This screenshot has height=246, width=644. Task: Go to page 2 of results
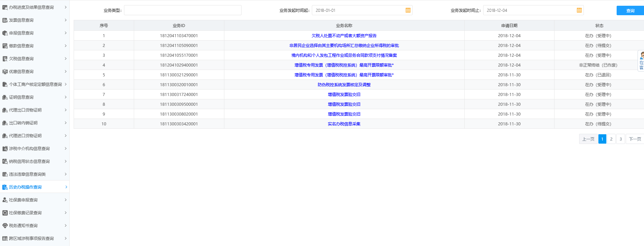(x=611, y=139)
